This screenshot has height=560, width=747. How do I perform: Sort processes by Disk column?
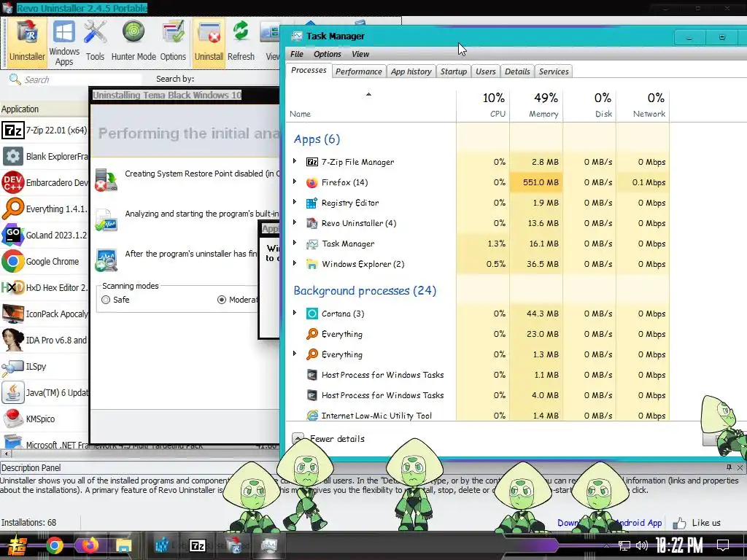pyautogui.click(x=589, y=105)
